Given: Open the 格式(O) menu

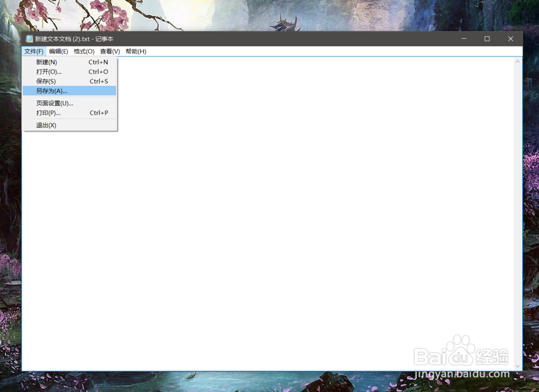Looking at the screenshot, I should [84, 51].
